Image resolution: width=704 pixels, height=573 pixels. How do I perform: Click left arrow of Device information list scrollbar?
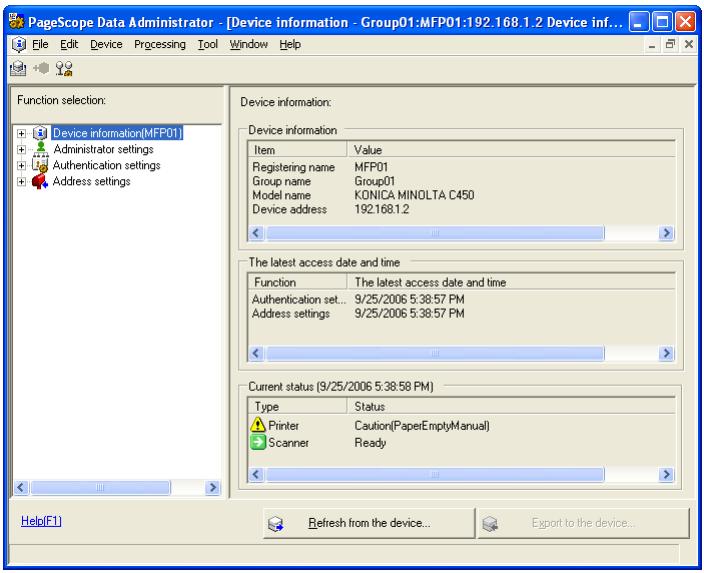click(x=256, y=233)
